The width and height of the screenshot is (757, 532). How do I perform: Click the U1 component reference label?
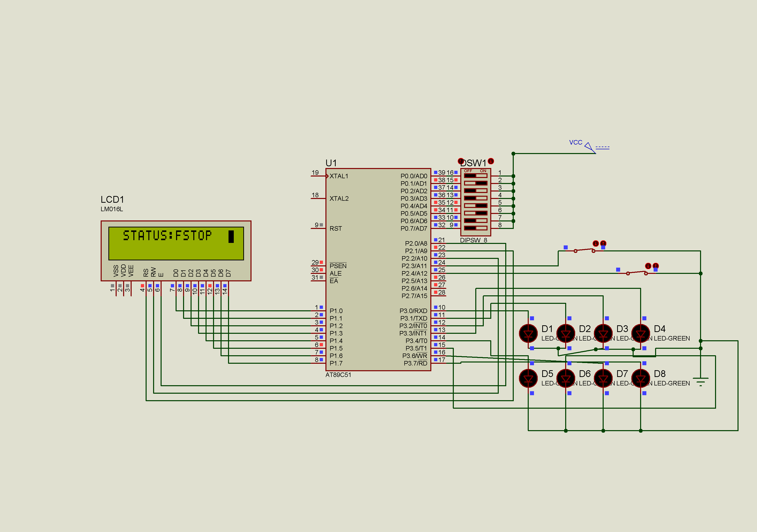(x=331, y=163)
